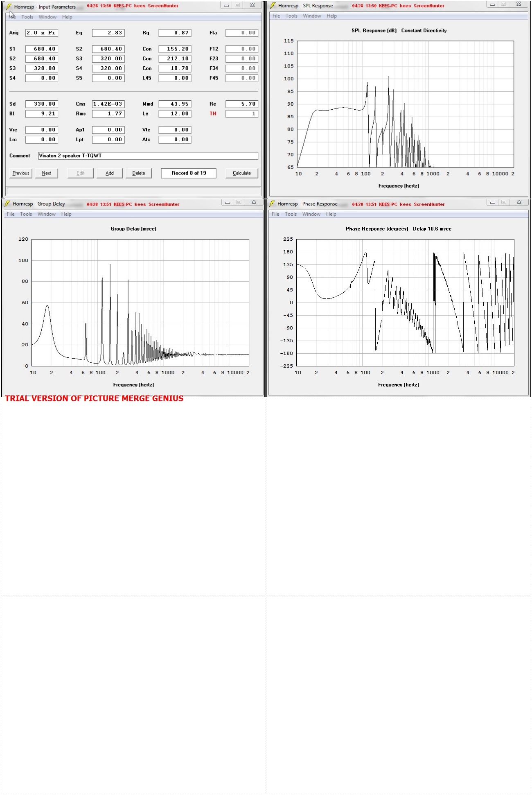532x795 pixels.
Task: Click the Lpt input field
Action: 108,140
